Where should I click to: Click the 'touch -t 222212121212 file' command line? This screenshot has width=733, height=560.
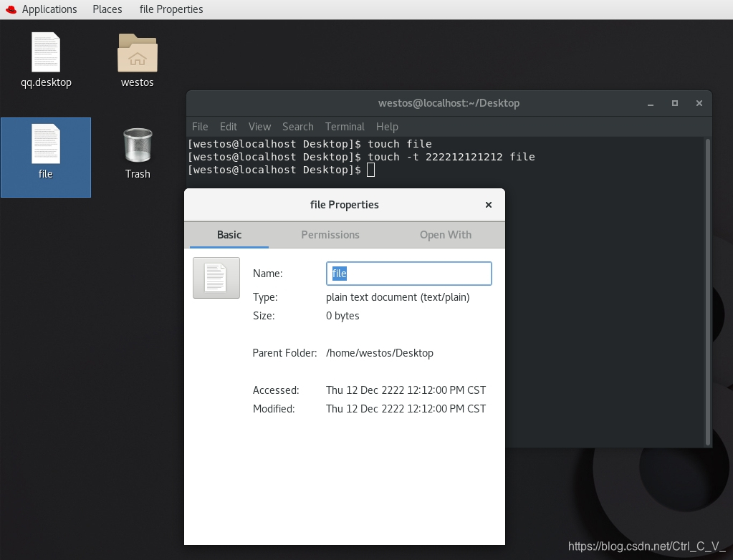click(361, 157)
